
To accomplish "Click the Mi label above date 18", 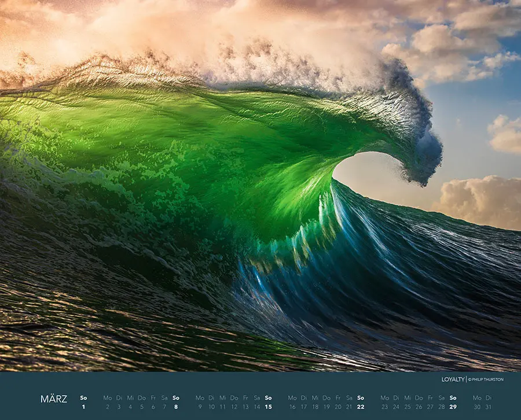I will tap(315, 398).
